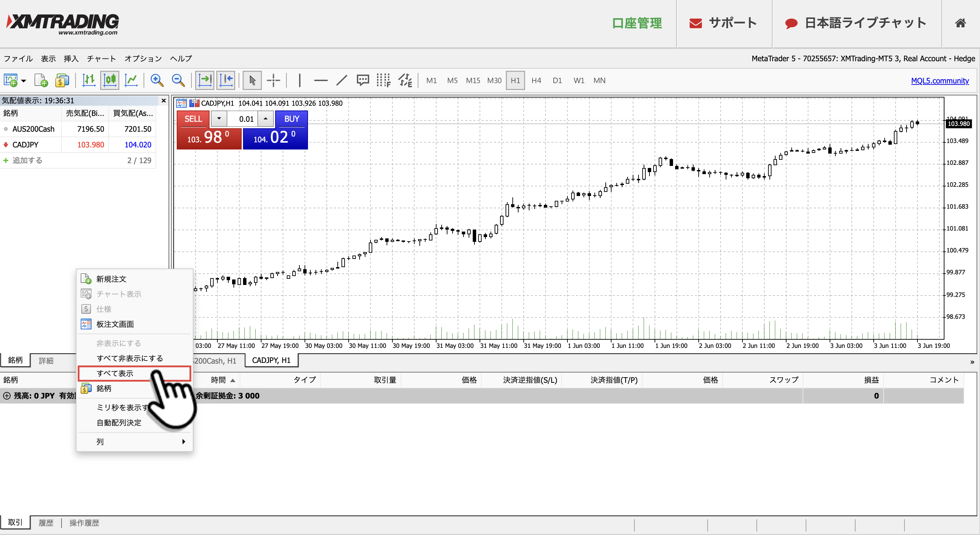Open the サポート link

724,23
